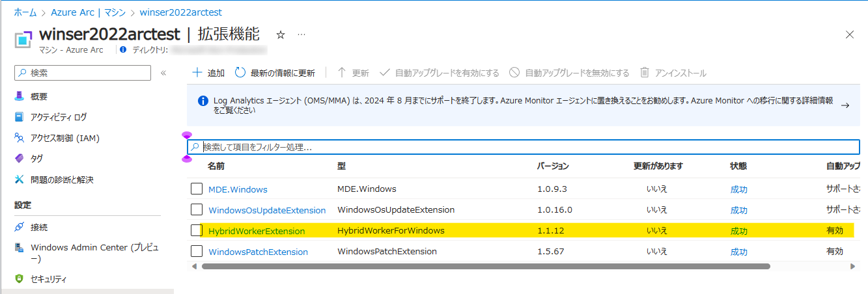This screenshot has height=294, width=868.
Task: Check the WindowsOsUpdateExtension row checkbox
Action: 197,209
